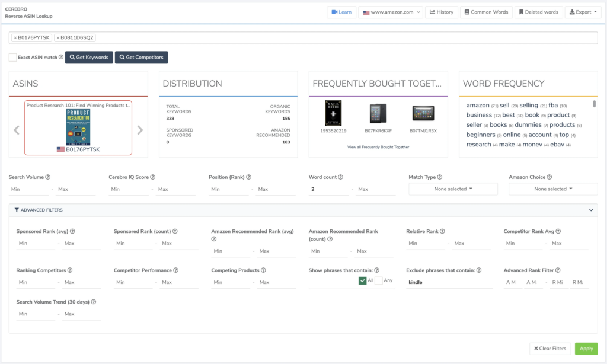Open the Deleted words list

click(x=539, y=12)
